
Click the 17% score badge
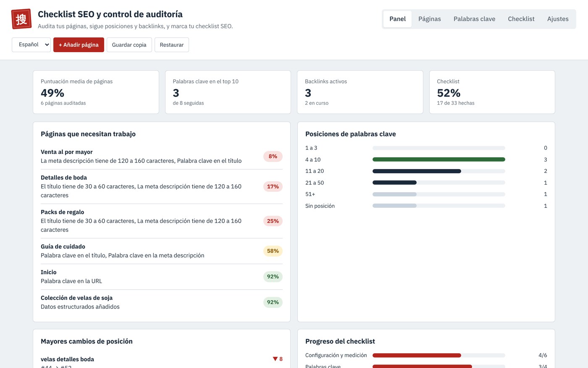273,186
